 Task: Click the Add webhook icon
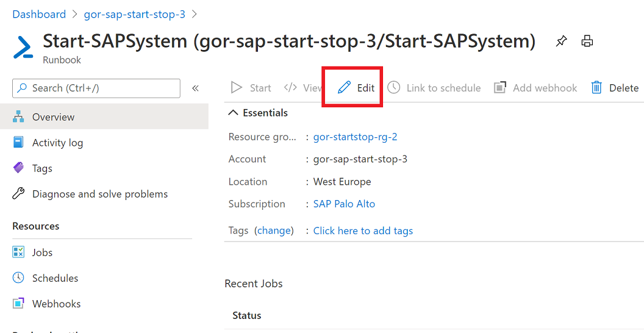pyautogui.click(x=500, y=87)
